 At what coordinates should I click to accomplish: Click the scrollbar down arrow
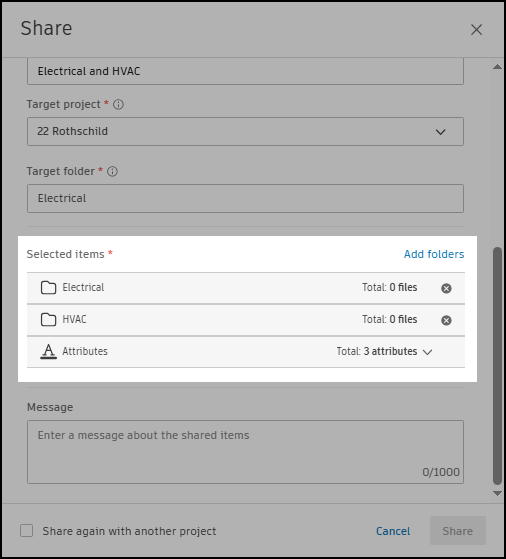497,493
